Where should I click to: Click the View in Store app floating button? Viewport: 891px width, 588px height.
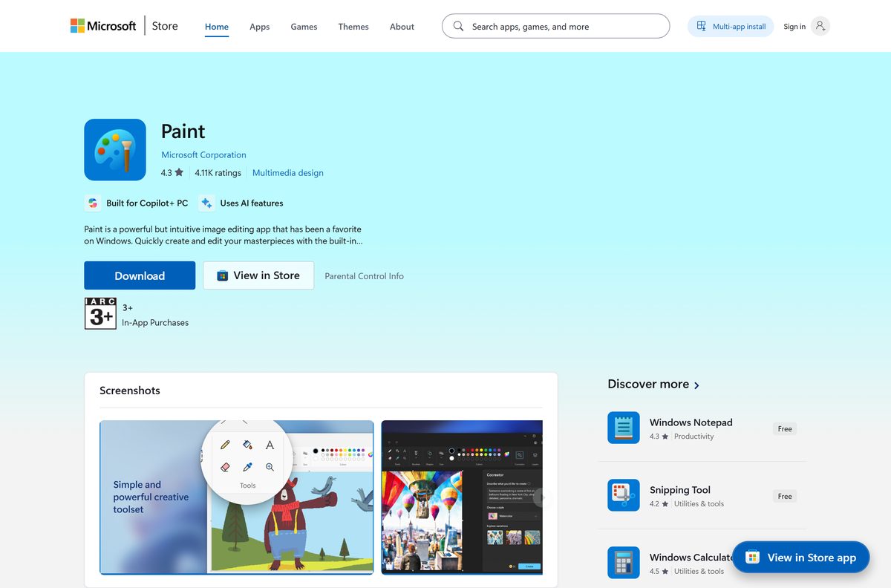tap(800, 557)
